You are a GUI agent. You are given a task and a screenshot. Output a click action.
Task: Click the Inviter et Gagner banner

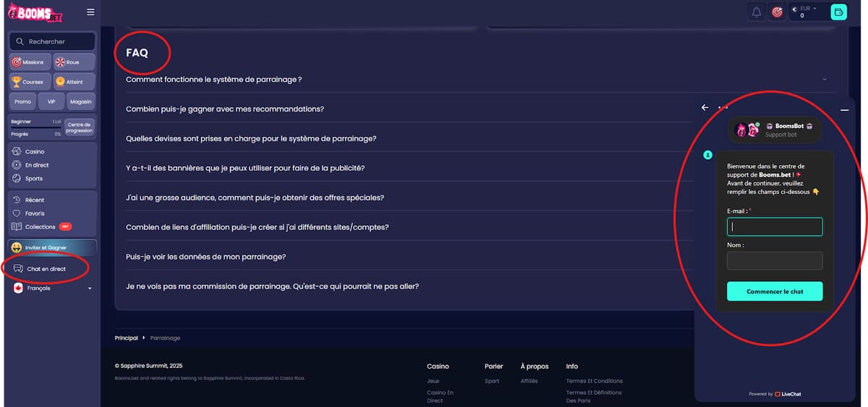click(52, 248)
